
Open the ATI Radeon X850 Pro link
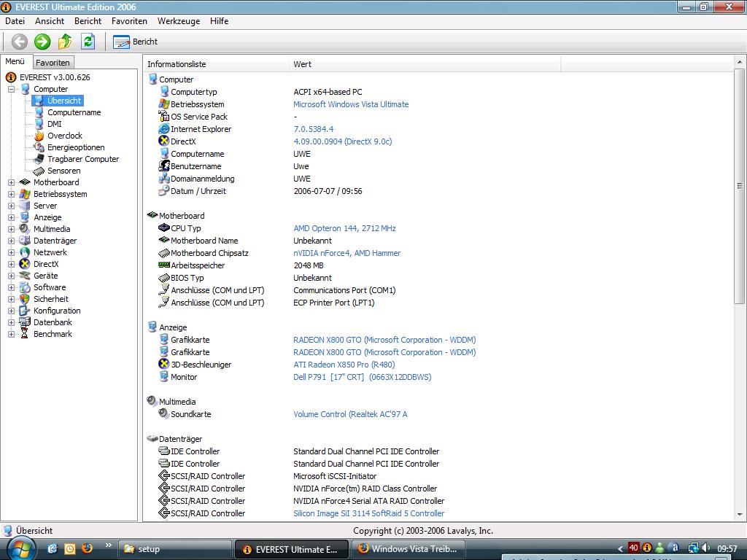tap(344, 365)
